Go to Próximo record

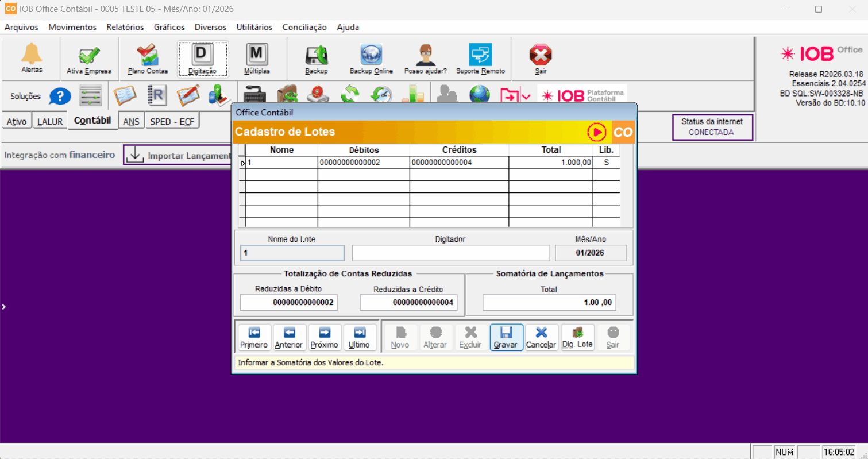324,337
